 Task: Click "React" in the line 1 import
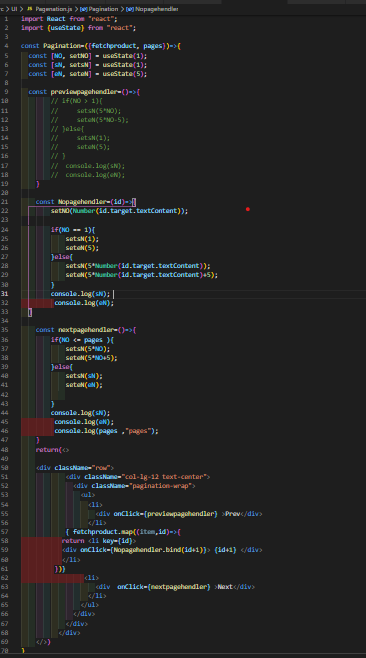pyautogui.click(x=56, y=19)
